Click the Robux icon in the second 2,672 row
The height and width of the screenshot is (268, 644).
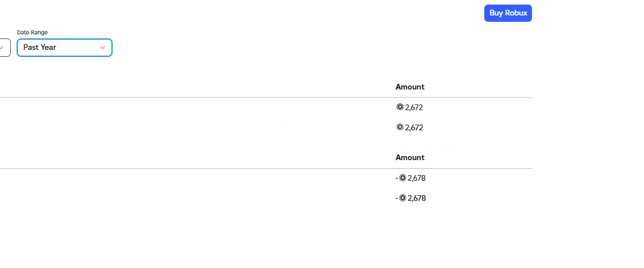point(400,127)
